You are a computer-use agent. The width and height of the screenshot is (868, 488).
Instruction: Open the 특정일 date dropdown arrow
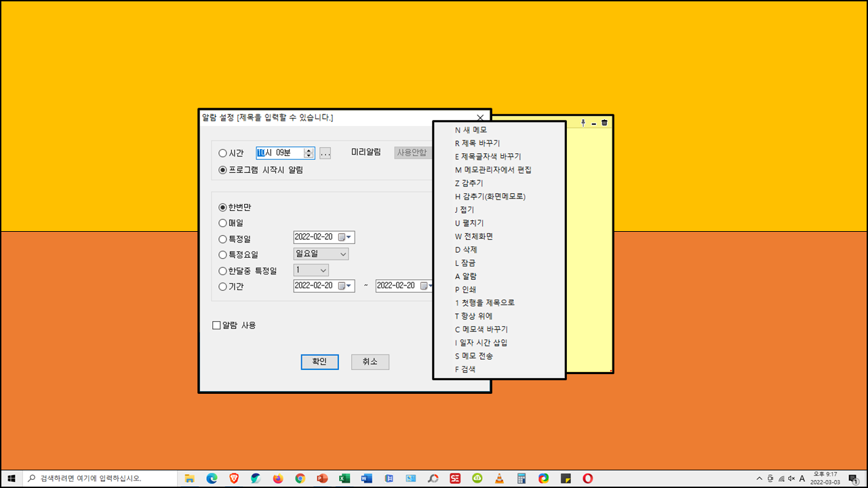tap(350, 237)
